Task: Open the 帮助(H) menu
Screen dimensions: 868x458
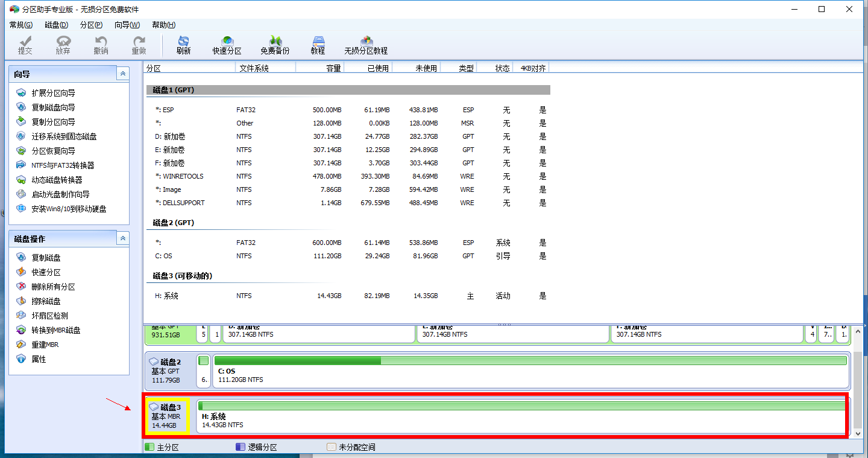Action: (163, 25)
